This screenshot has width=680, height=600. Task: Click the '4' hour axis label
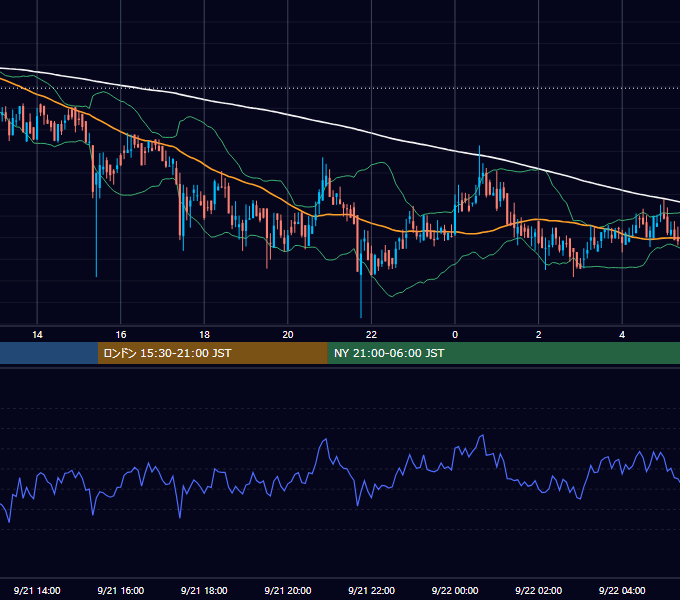click(622, 335)
